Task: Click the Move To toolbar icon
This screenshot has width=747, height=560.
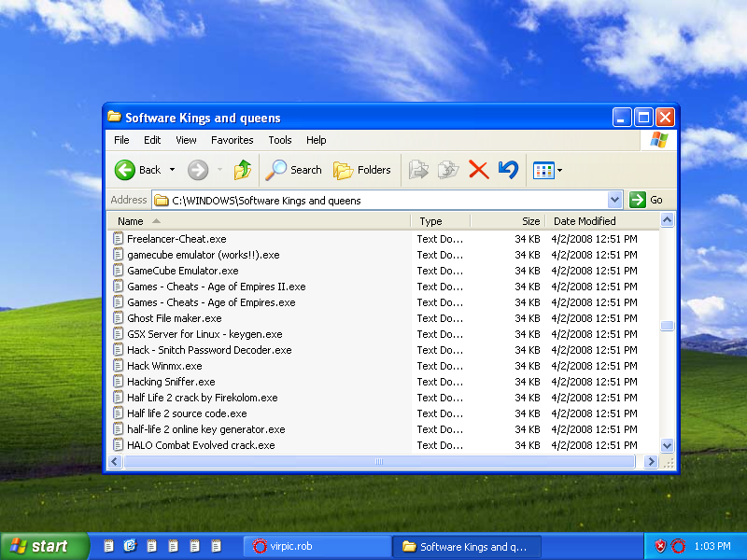Action: click(x=418, y=170)
